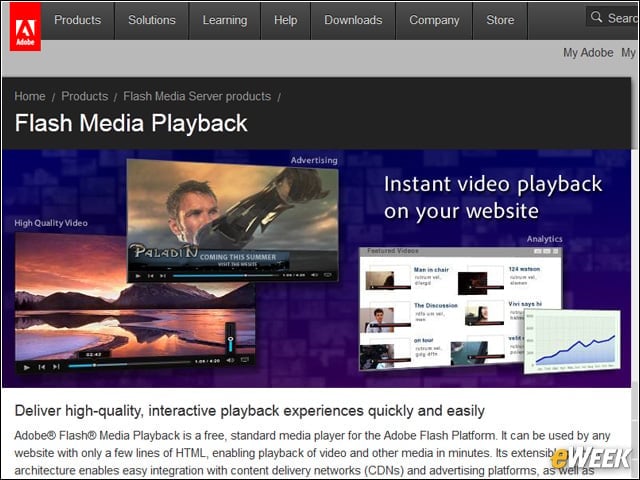The image size is (640, 480).
Task: Click the Analytics label
Action: tap(544, 239)
